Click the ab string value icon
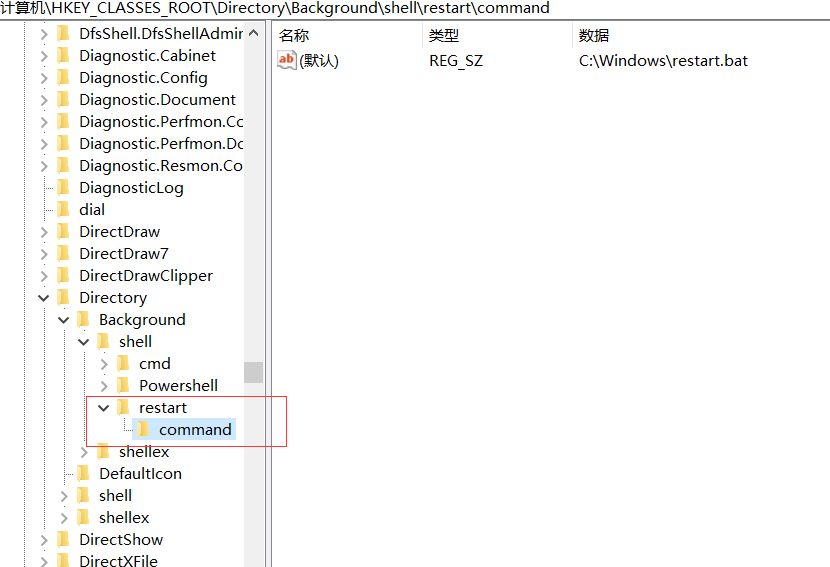The image size is (830, 567). coord(286,60)
